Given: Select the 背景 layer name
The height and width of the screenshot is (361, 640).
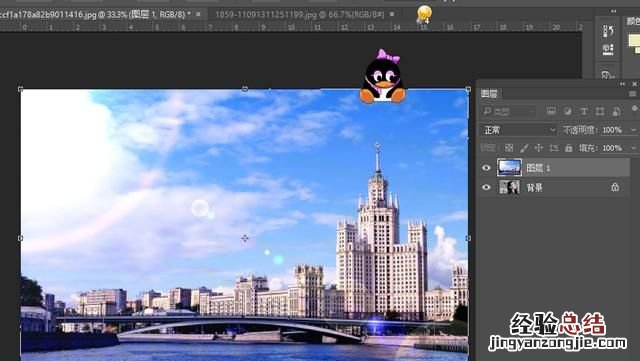Looking at the screenshot, I should 534,188.
